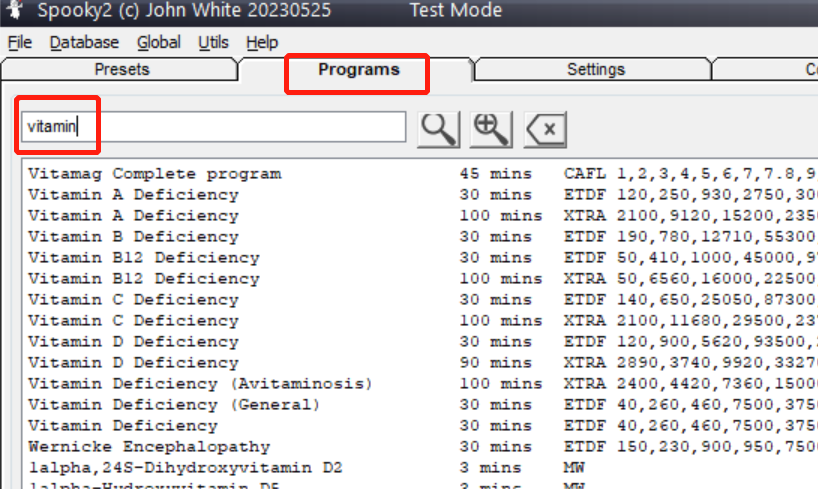Image resolution: width=818 pixels, height=489 pixels.
Task: Select Vitamin Deficiency (General) program
Action: click(174, 405)
